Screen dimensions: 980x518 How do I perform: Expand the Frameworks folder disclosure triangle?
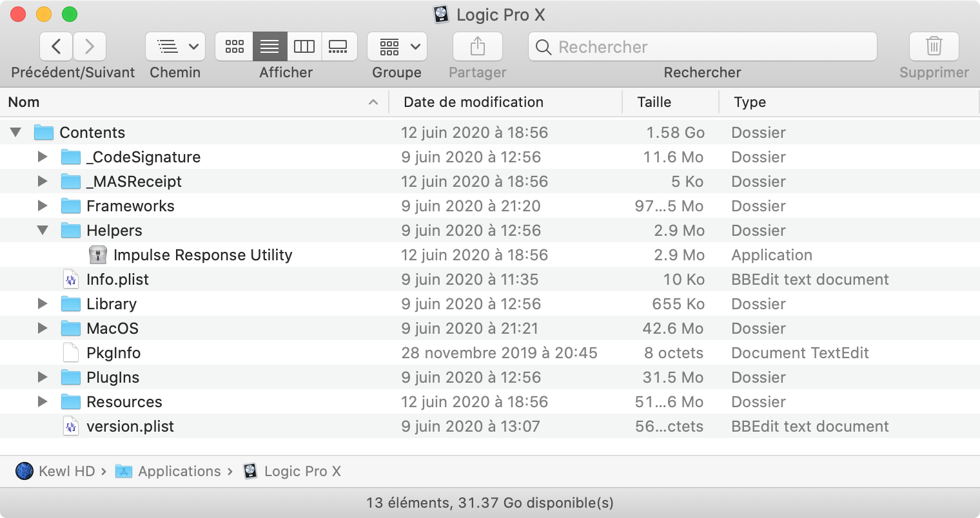43,206
